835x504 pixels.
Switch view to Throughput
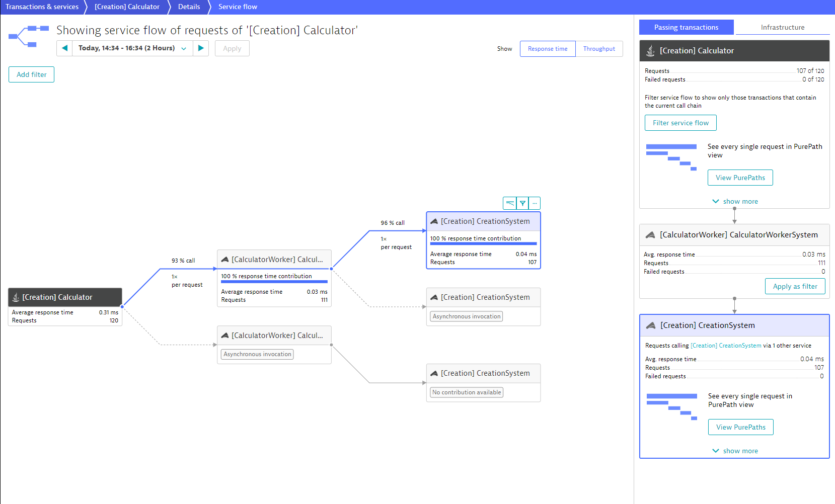(x=599, y=49)
